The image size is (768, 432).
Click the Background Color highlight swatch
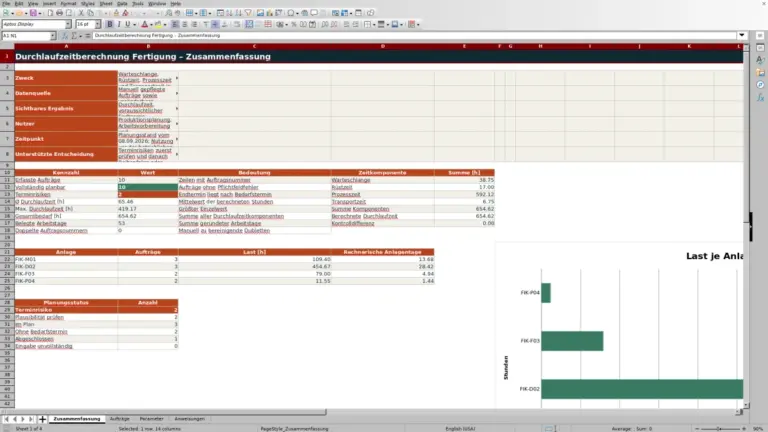tap(158, 24)
